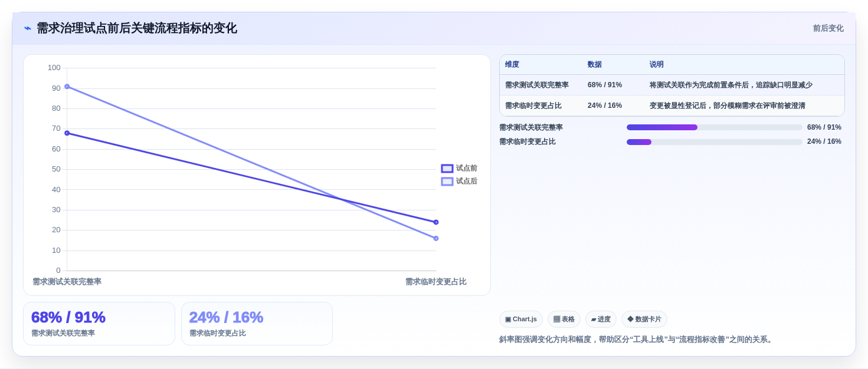Click the 需求临时变更占比 progress row label
The width and height of the screenshot is (868, 369).
tap(528, 141)
